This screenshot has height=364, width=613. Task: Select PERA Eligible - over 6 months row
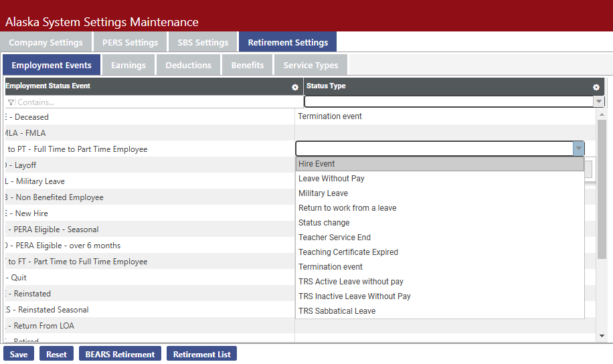click(150, 245)
